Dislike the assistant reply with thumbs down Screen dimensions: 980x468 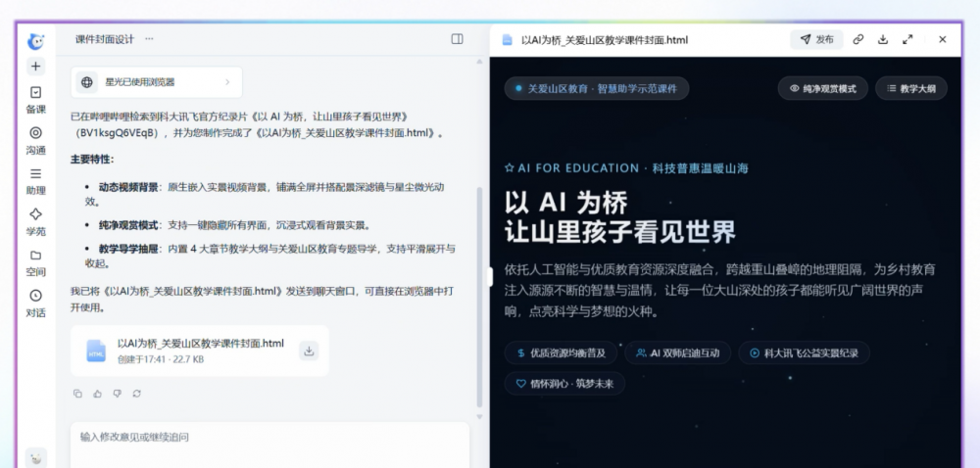pos(117,394)
